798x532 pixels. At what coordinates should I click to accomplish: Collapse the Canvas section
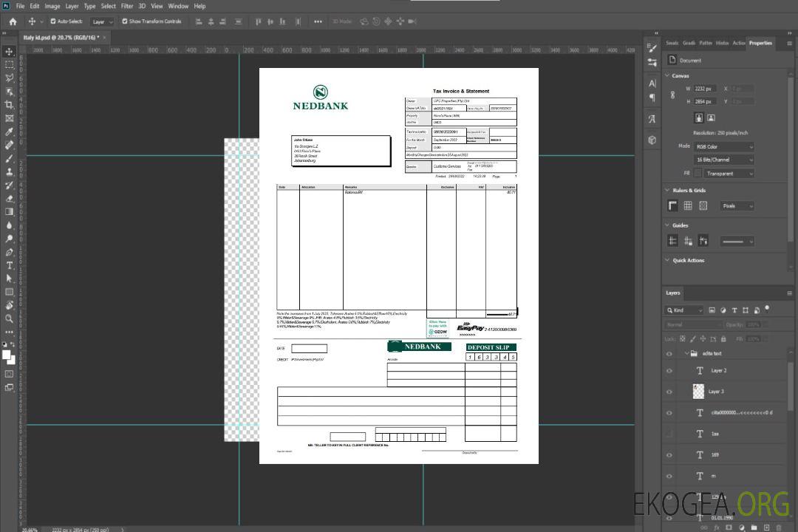tap(667, 75)
